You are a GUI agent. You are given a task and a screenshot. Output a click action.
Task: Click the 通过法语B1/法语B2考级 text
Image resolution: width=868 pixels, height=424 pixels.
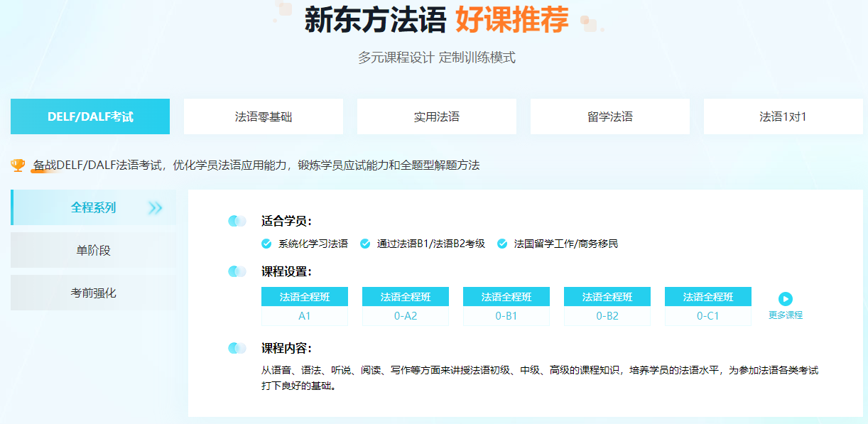point(431,244)
